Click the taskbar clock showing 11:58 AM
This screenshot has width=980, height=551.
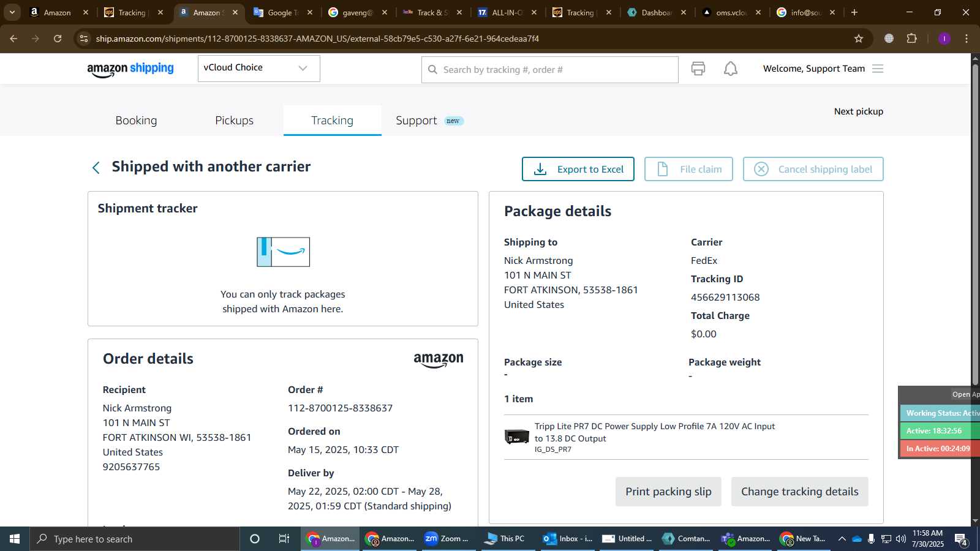click(x=927, y=539)
